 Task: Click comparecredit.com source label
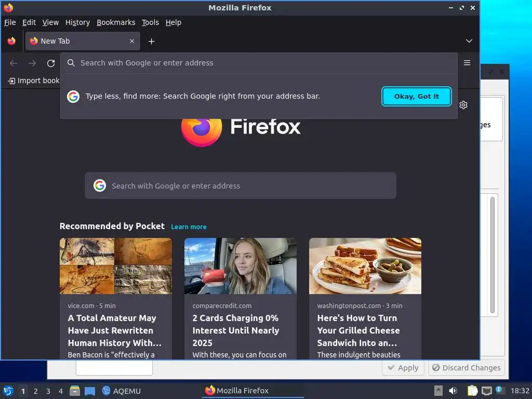[x=222, y=305]
